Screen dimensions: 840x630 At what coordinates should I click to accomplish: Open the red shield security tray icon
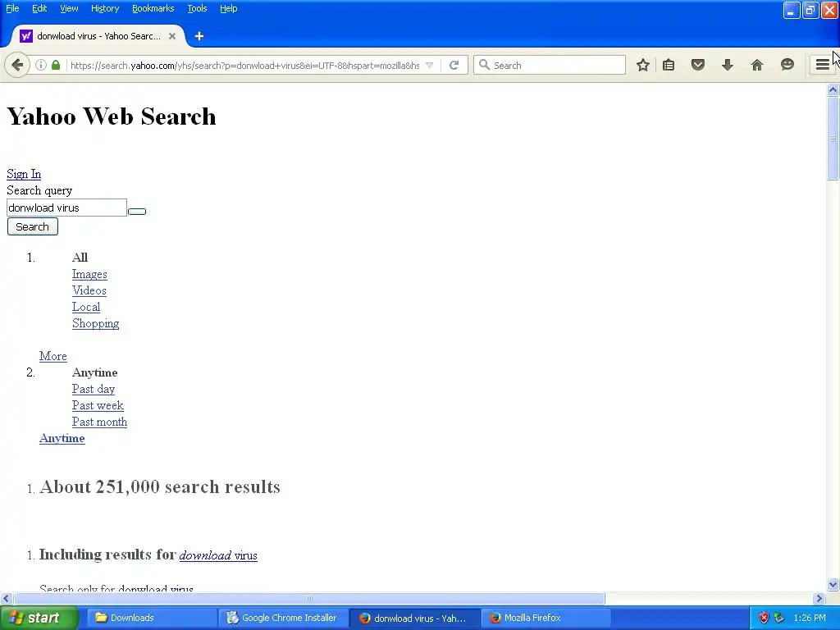pos(764,618)
